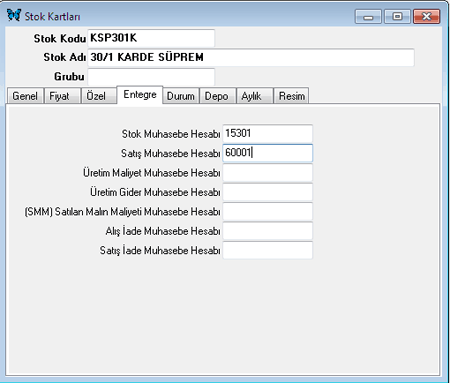Viewport: 450px width, 383px height.
Task: Click the Entegre tab
Action: (x=140, y=95)
